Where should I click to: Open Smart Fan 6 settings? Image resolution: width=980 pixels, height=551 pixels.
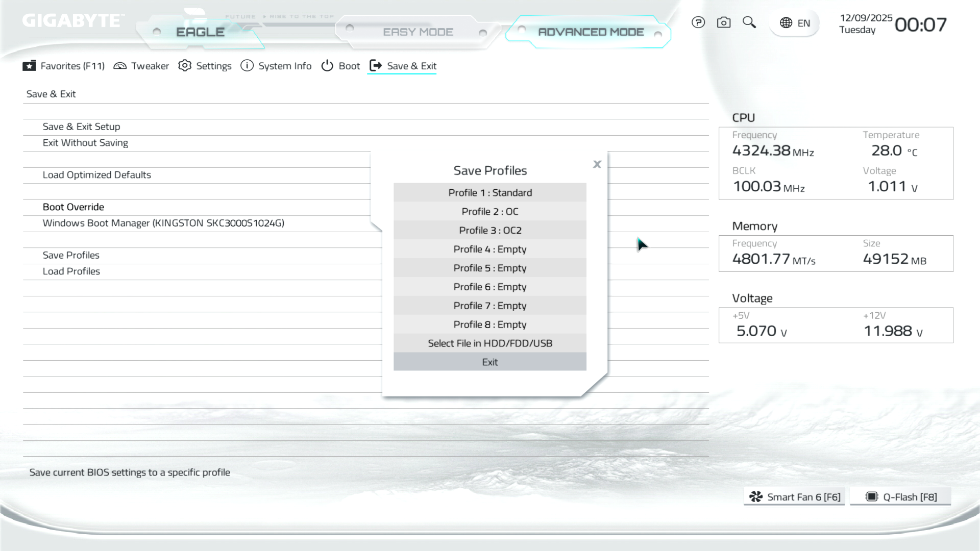coord(794,497)
